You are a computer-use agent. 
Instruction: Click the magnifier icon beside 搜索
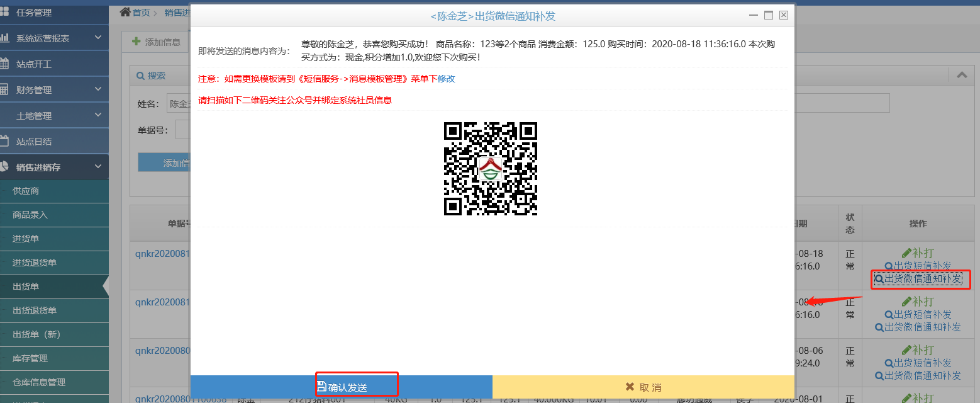point(141,76)
